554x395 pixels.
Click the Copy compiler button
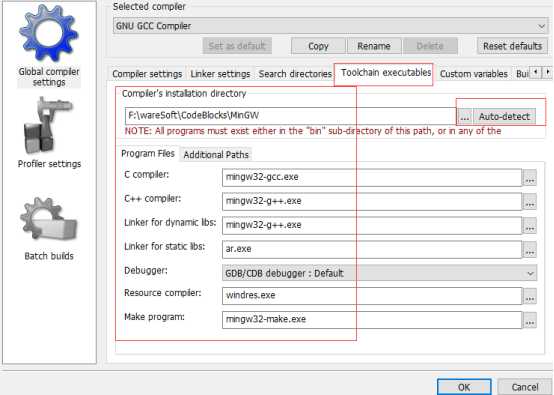[318, 46]
